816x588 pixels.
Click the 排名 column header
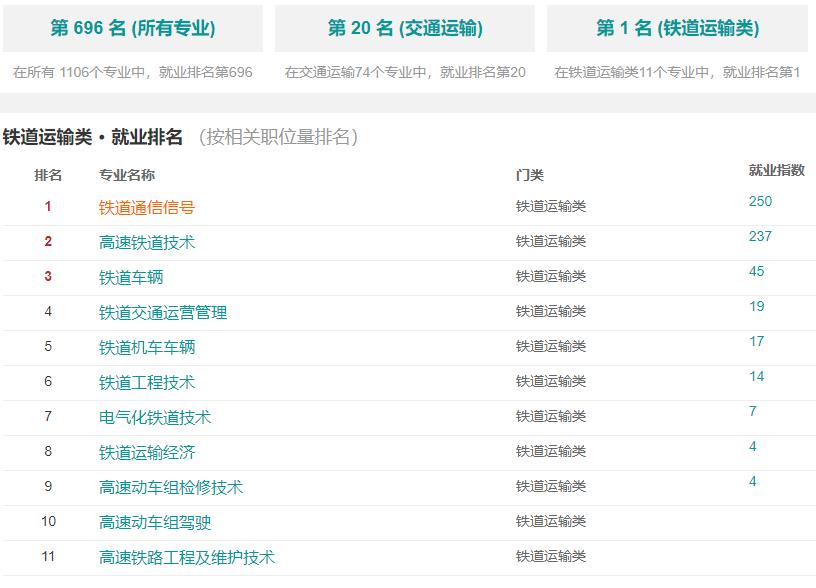(x=48, y=175)
